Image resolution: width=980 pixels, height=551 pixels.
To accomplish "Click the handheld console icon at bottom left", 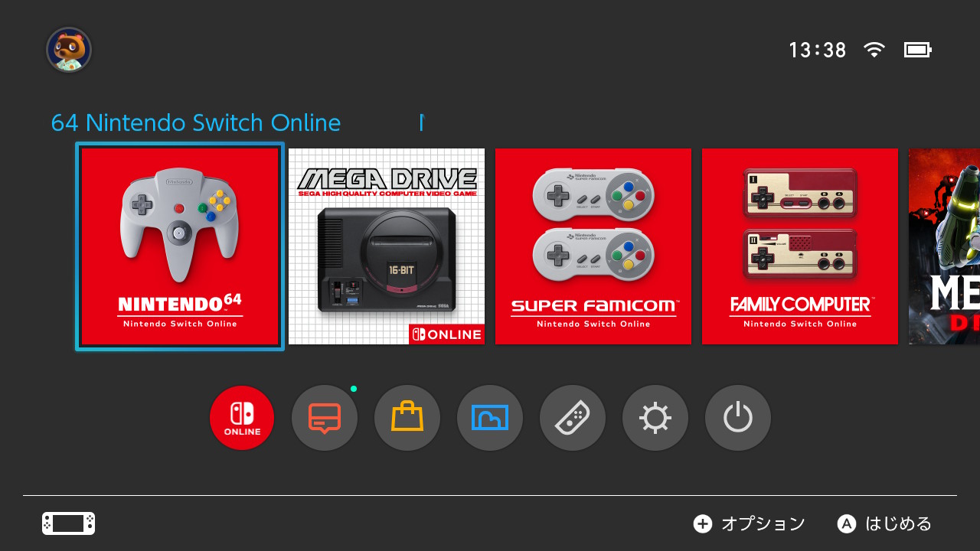I will pyautogui.click(x=68, y=523).
